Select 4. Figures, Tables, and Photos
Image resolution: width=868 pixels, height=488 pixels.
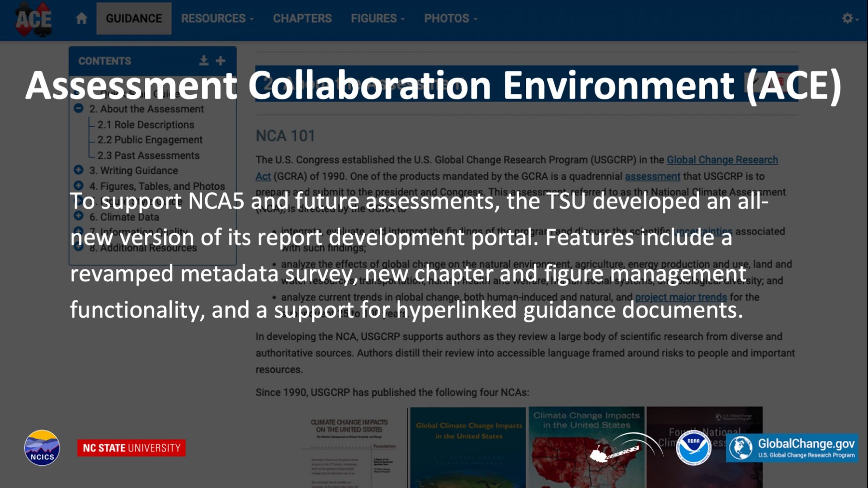(x=157, y=186)
